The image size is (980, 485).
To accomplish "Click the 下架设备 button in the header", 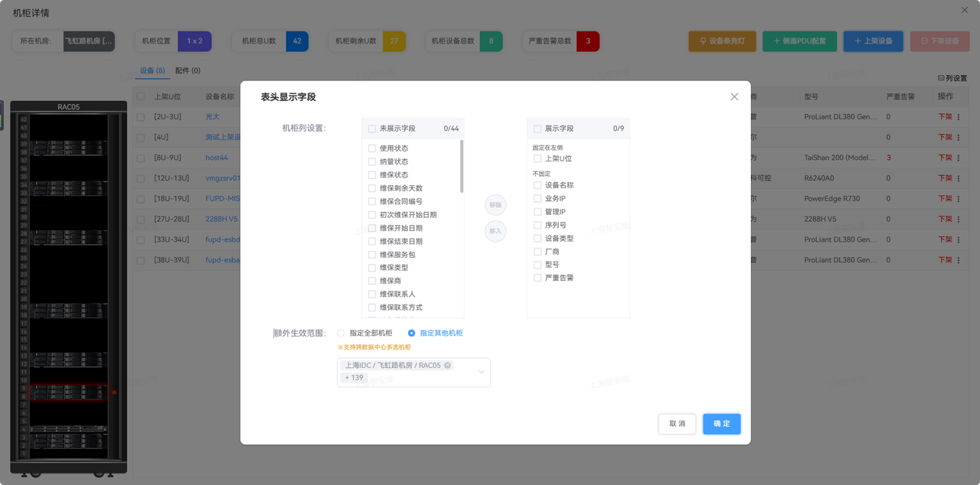I will click(939, 41).
